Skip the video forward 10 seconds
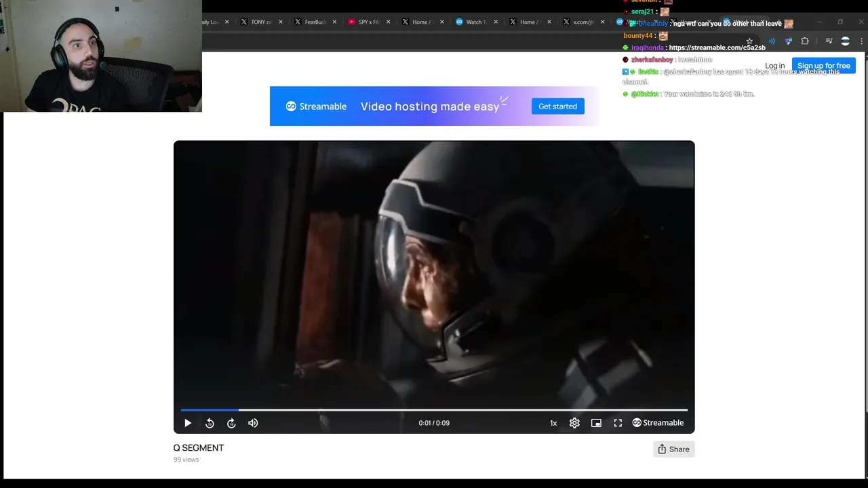 coord(231,423)
